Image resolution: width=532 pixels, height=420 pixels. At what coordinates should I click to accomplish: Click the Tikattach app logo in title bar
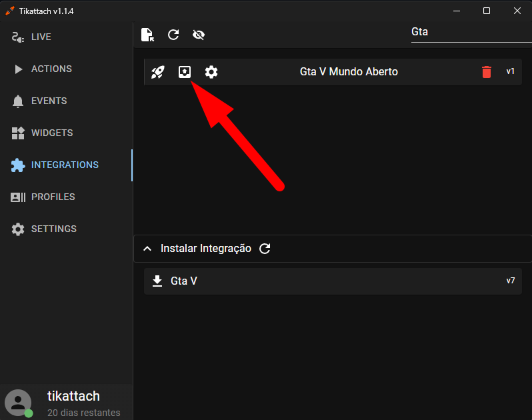point(10,11)
